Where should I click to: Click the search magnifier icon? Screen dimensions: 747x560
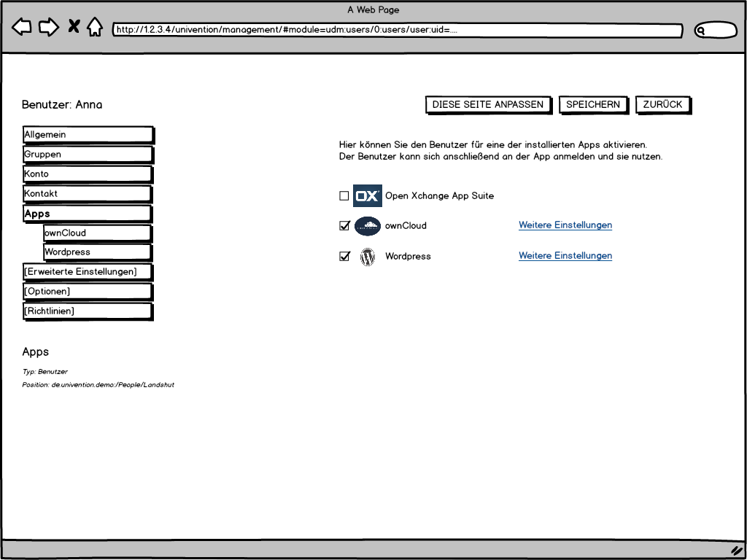tap(701, 31)
